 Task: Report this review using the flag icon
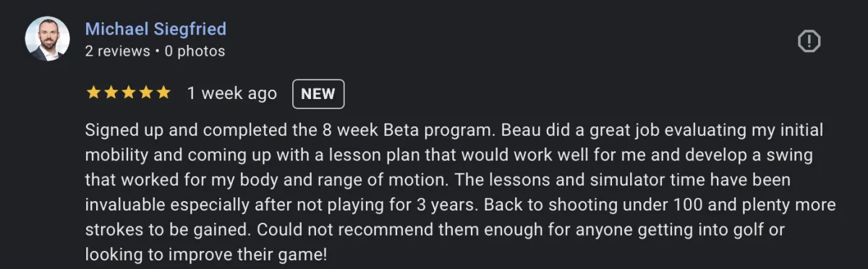(809, 41)
